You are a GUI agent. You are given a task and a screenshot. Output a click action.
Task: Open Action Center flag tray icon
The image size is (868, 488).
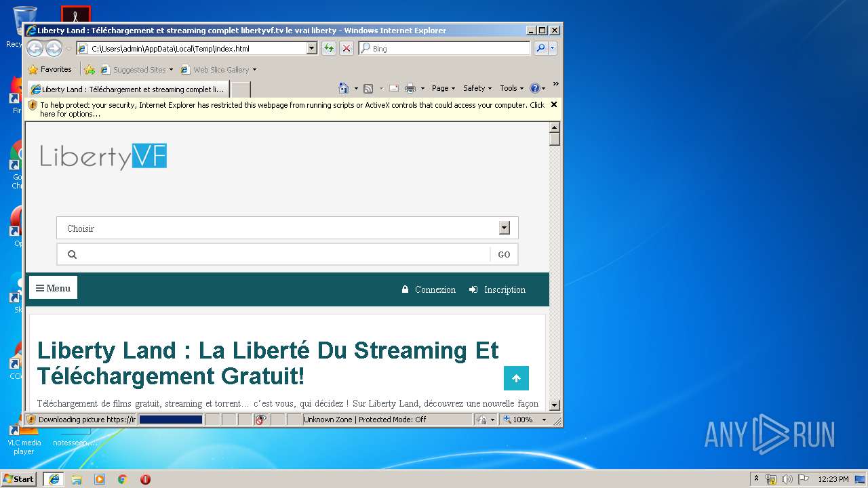pyautogui.click(x=804, y=479)
